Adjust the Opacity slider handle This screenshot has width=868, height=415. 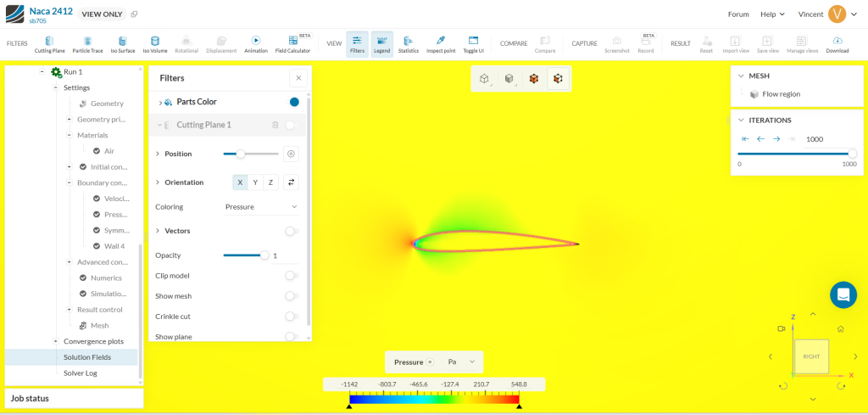(x=264, y=255)
